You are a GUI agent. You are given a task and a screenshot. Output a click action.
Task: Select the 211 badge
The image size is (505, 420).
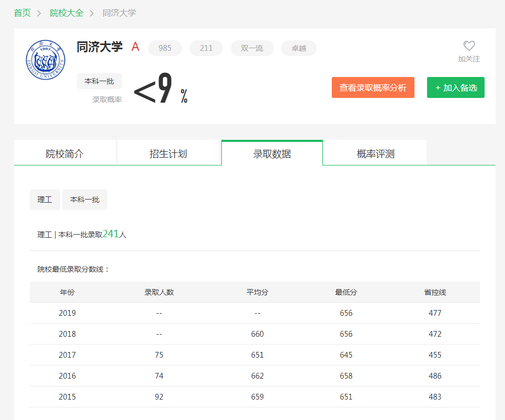pyautogui.click(x=206, y=48)
